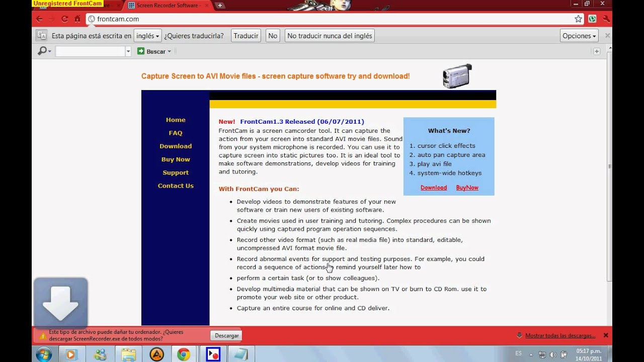Click the toolbar search text field
The image size is (644, 362).
click(x=90, y=51)
